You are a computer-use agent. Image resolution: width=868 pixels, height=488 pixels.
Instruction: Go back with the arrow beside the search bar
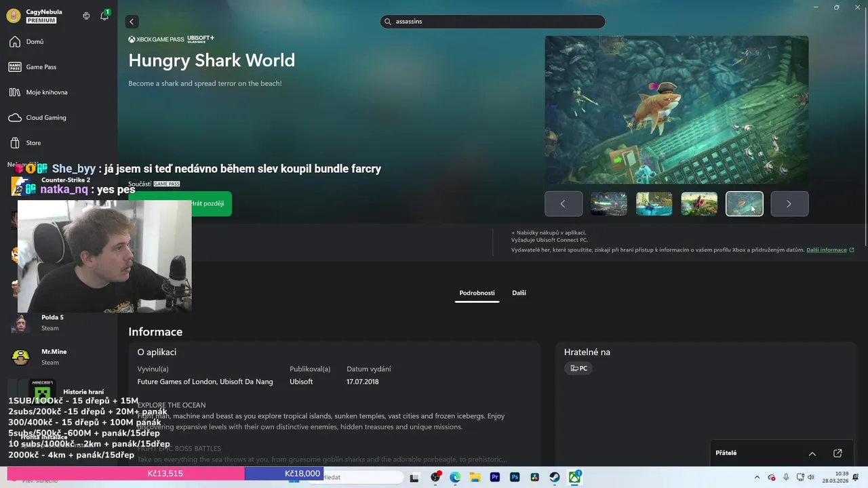click(132, 22)
